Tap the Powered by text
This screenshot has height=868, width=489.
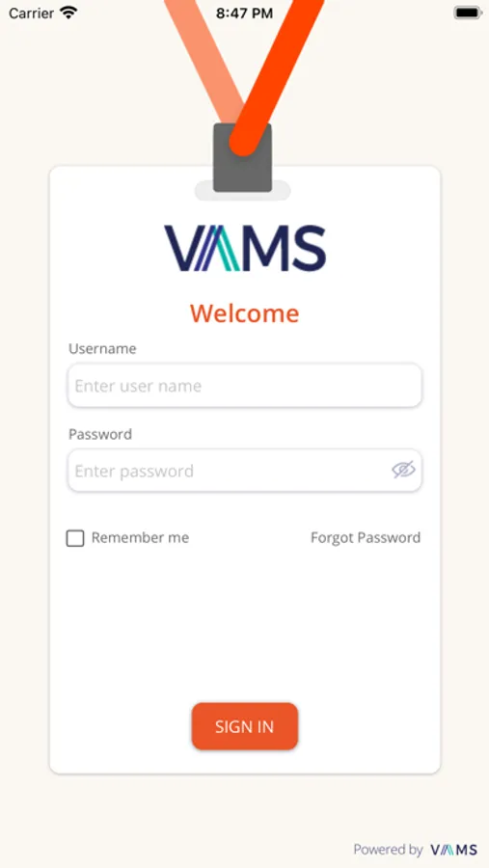[x=388, y=850]
